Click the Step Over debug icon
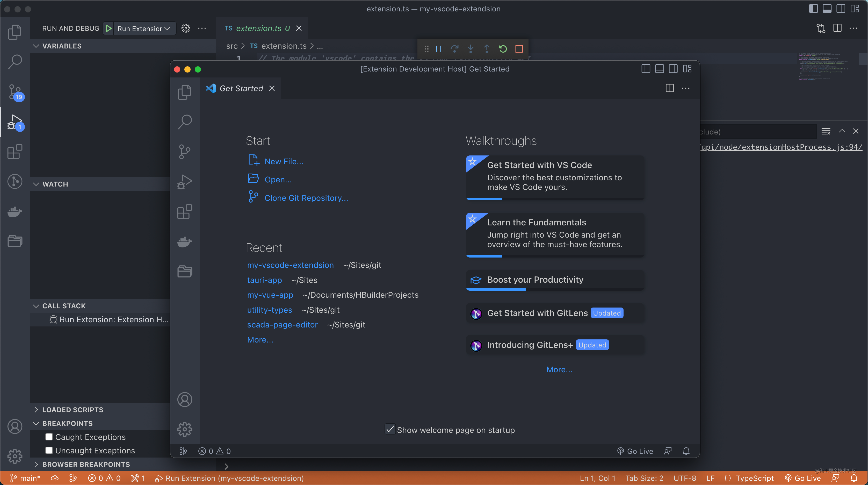 (454, 49)
